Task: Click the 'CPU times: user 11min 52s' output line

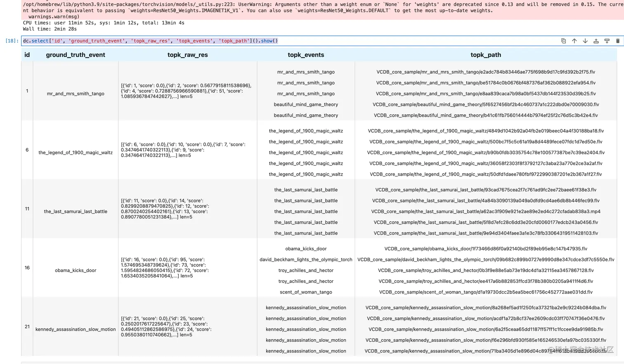Action: point(104,23)
